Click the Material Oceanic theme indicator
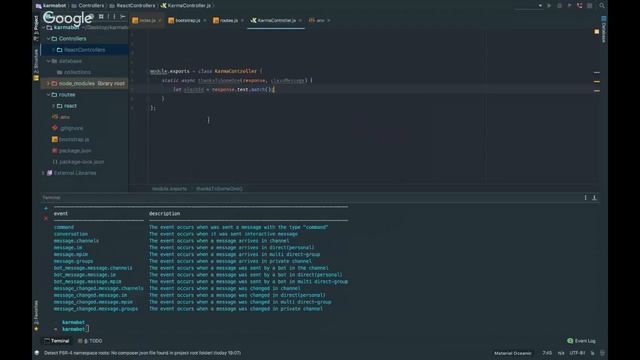Image resolution: width=640 pixels, height=360 pixels. (513, 353)
